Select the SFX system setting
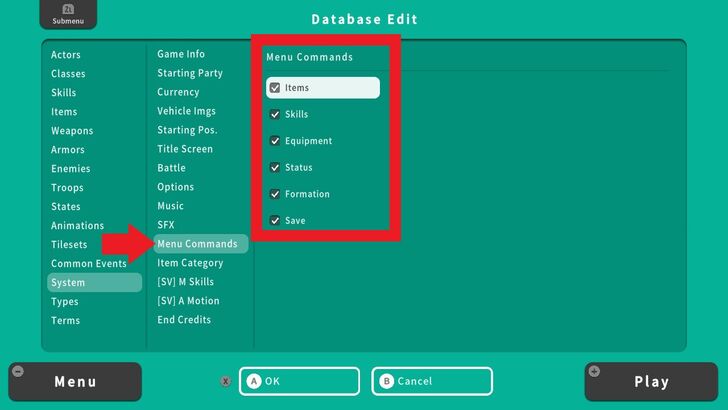The image size is (728, 410). [166, 225]
